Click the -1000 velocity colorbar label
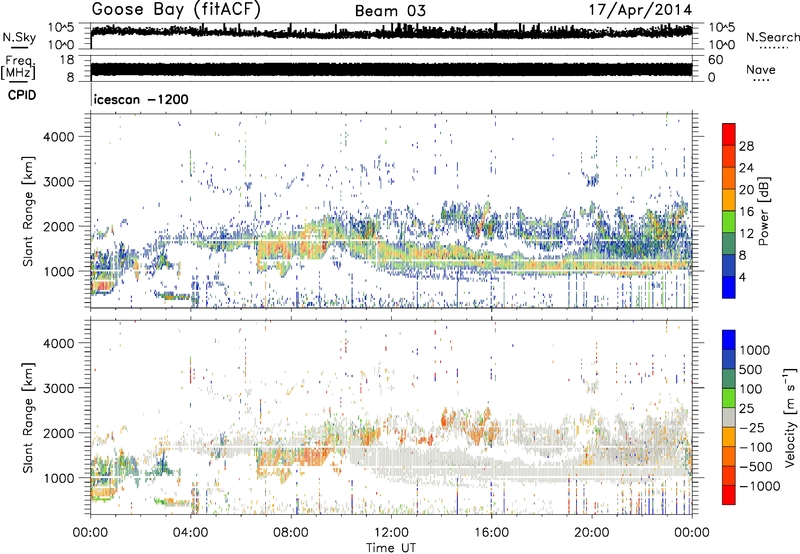This screenshot has height=554, width=800. click(760, 486)
